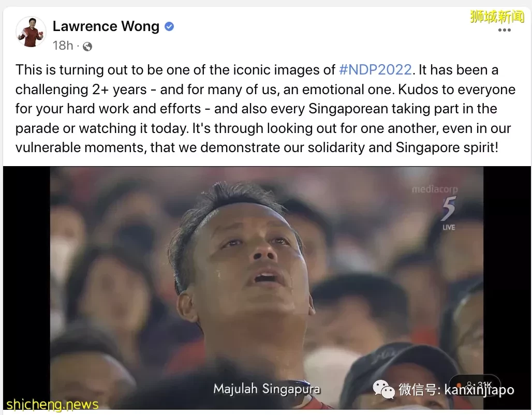The height and width of the screenshot is (415, 532).
Task: Click the Channel 5 logo on video
Action: coord(449,209)
